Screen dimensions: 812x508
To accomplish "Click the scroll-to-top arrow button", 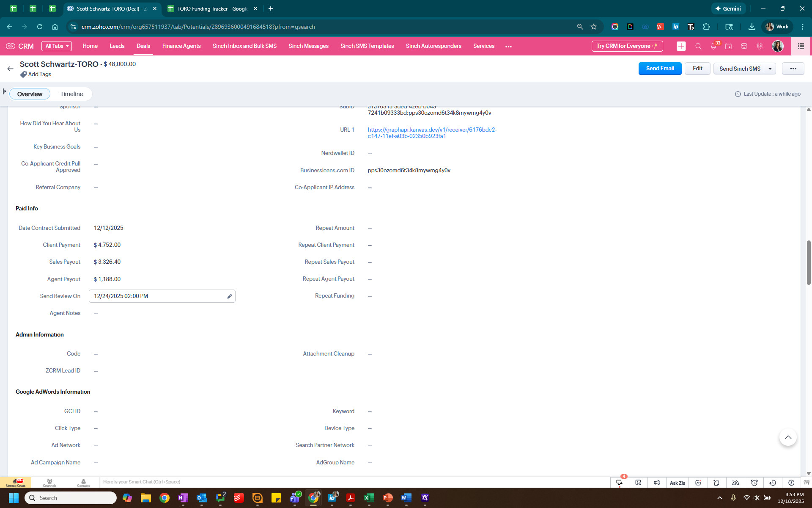I will [x=787, y=437].
